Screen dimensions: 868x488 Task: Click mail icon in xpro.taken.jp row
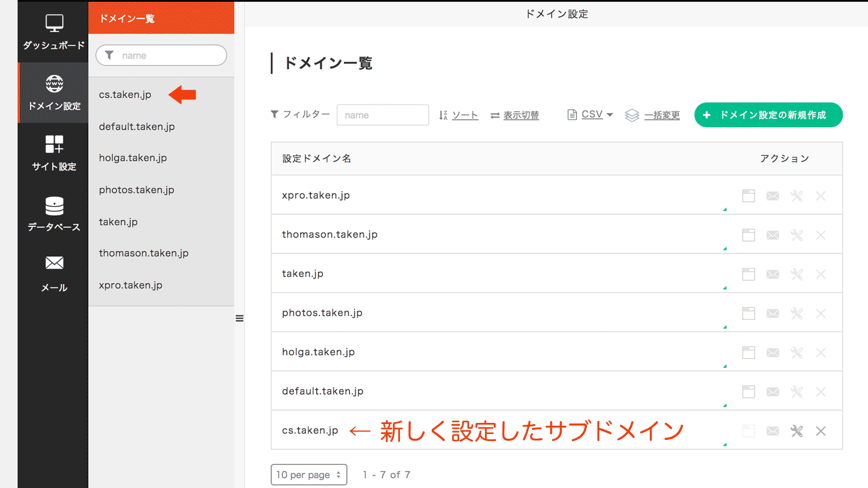(x=773, y=196)
